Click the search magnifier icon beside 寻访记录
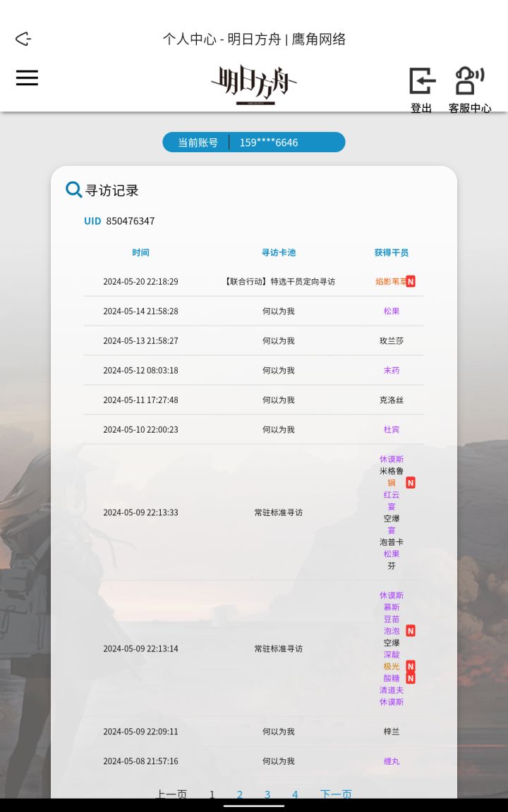Viewport: 508px width, 812px height. (x=73, y=190)
